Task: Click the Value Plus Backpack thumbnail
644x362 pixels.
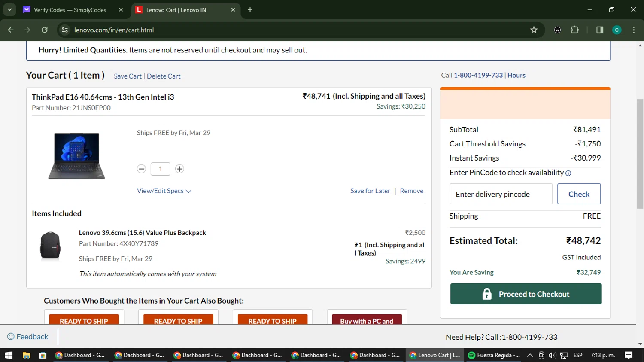Action: point(50,246)
